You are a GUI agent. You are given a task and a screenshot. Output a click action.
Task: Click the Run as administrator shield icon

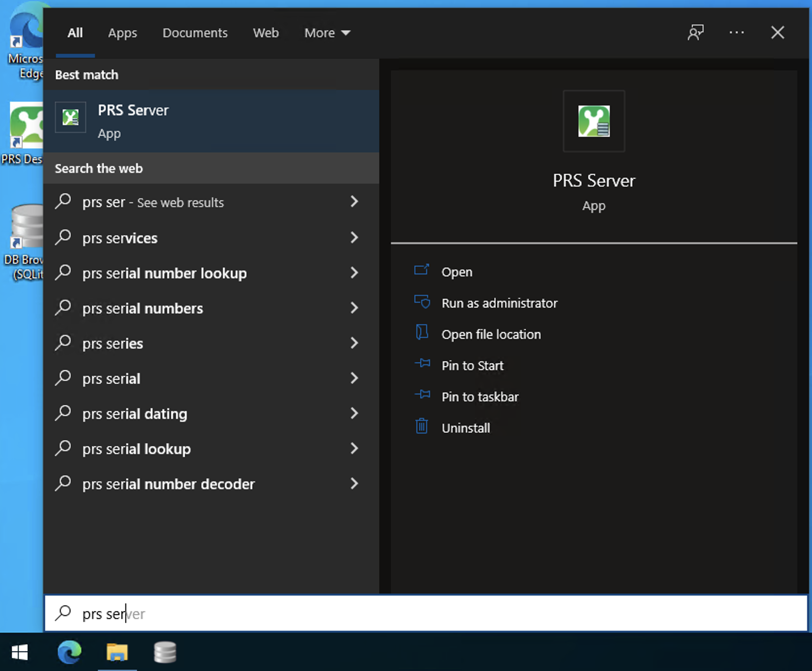422,301
